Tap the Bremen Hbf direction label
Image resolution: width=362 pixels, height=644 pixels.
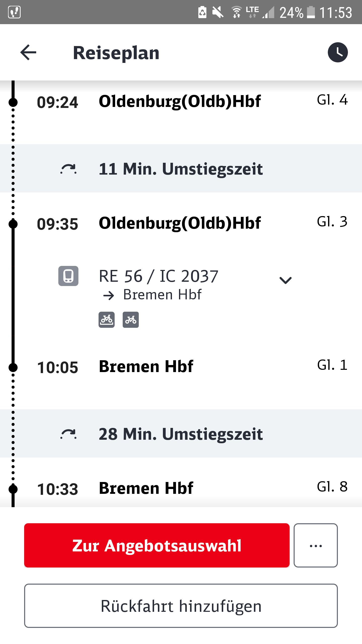point(162,295)
